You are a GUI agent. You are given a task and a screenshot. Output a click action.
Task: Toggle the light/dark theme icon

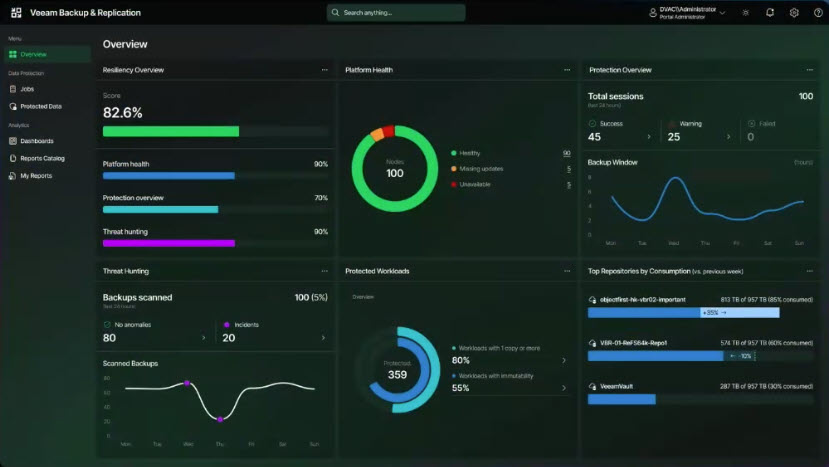tap(745, 13)
